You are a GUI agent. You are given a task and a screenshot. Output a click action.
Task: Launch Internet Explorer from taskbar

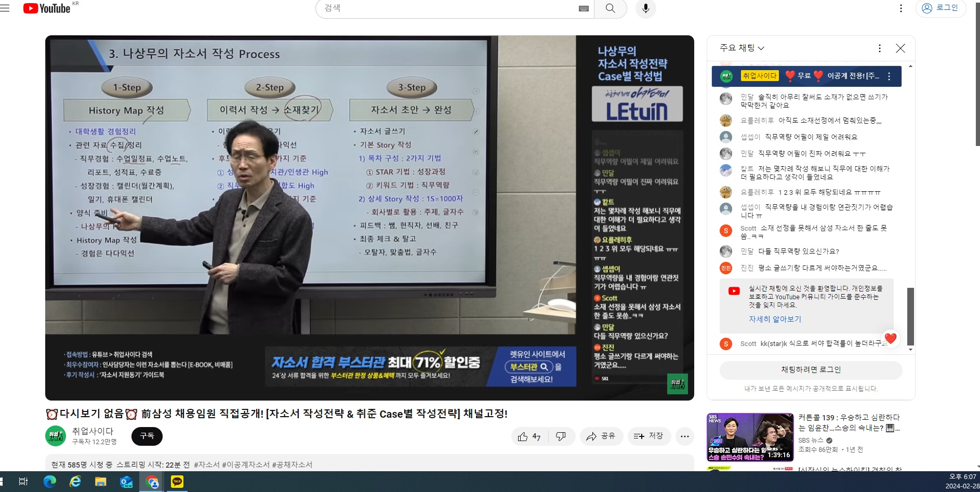(x=75, y=482)
